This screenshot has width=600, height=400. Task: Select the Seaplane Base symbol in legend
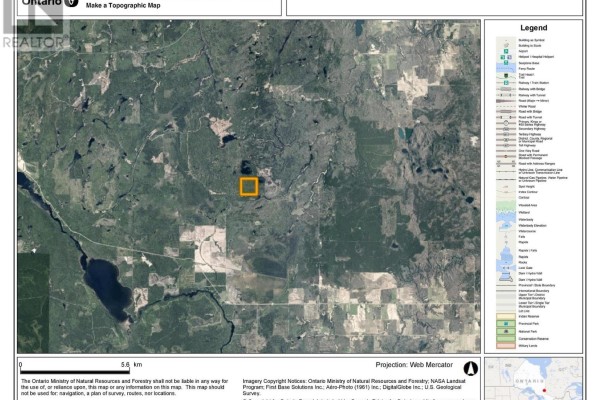click(x=506, y=62)
